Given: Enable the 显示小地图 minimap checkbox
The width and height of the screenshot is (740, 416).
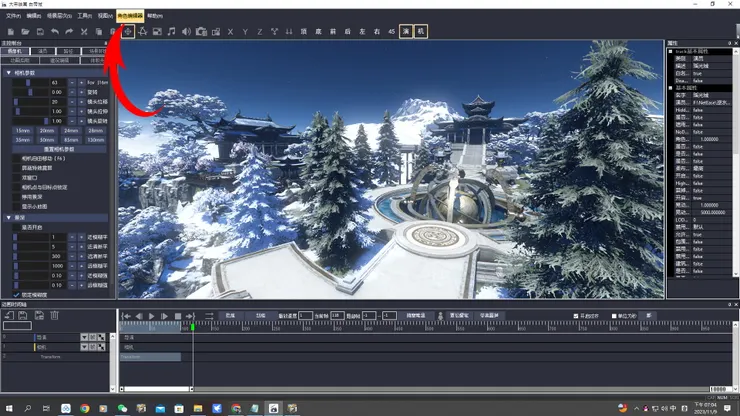Looking at the screenshot, I should (16, 207).
